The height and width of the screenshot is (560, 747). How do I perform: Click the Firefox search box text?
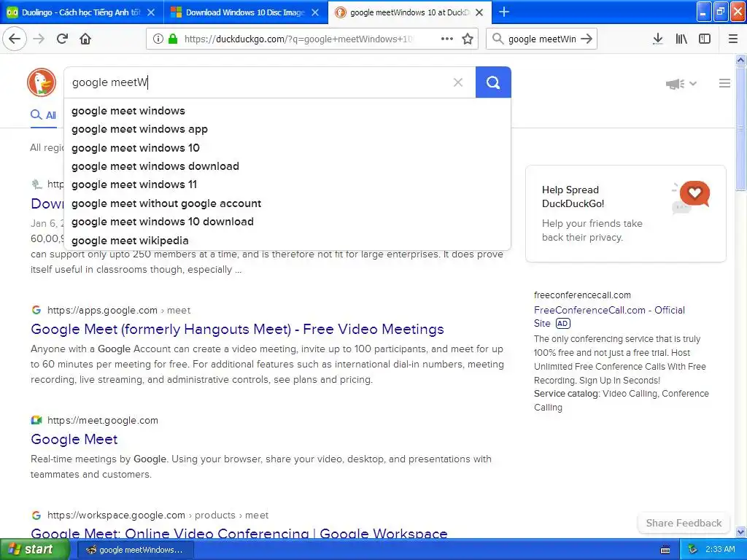[x=542, y=39]
